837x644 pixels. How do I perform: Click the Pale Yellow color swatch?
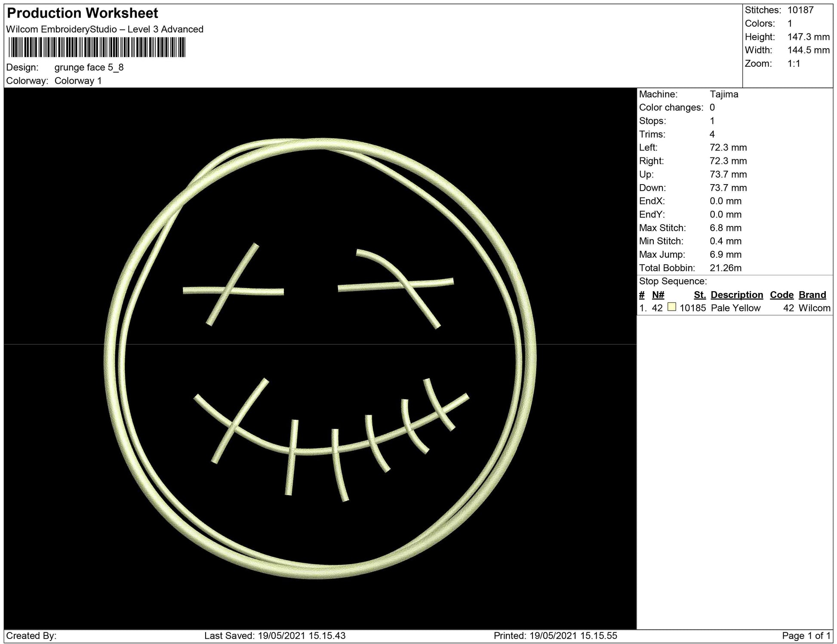pos(671,307)
